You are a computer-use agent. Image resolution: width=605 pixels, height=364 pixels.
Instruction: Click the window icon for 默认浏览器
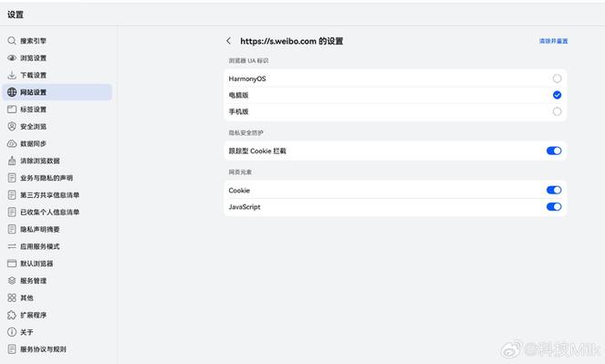[12, 264]
